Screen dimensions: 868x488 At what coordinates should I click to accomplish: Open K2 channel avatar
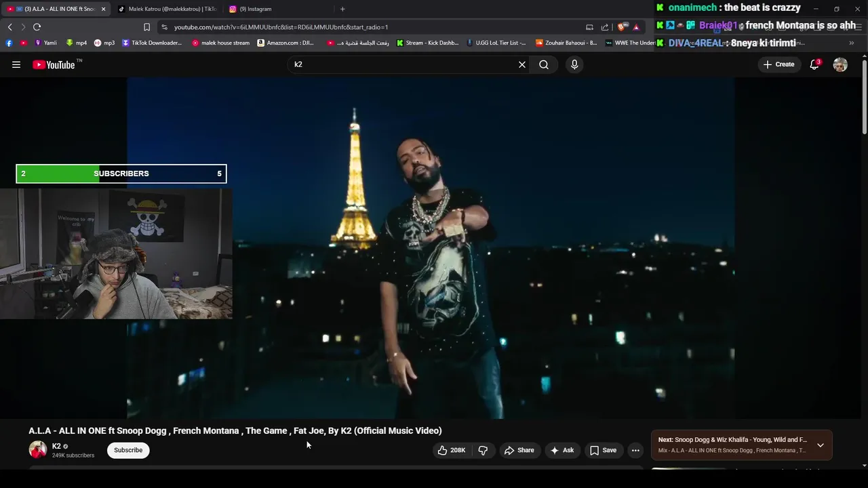(x=38, y=450)
